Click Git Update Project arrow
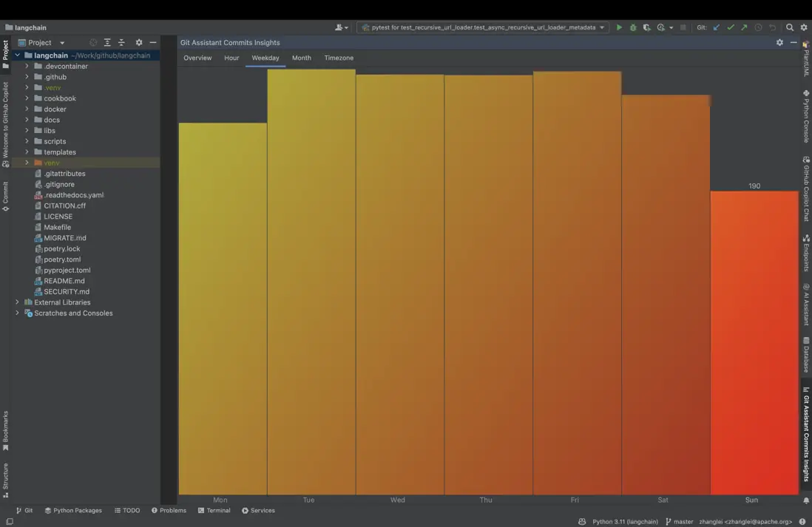This screenshot has width=812, height=527. (716, 27)
